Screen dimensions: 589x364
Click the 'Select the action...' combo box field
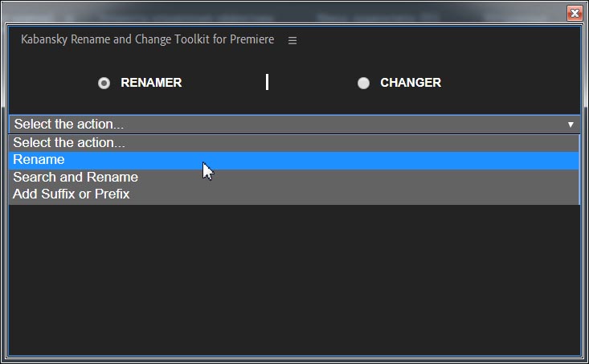[x=294, y=125]
